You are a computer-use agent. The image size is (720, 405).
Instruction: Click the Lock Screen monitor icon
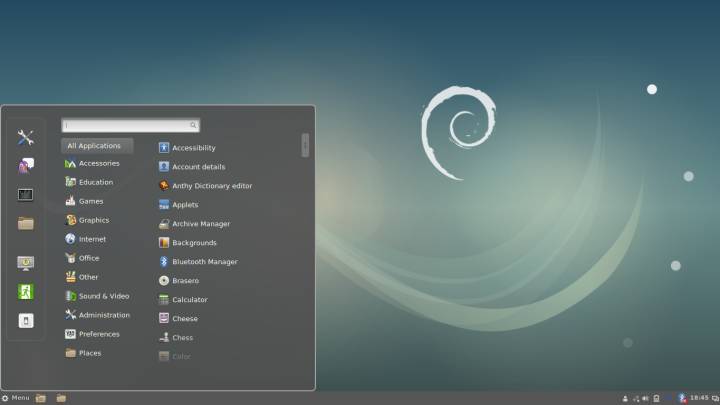tap(26, 263)
